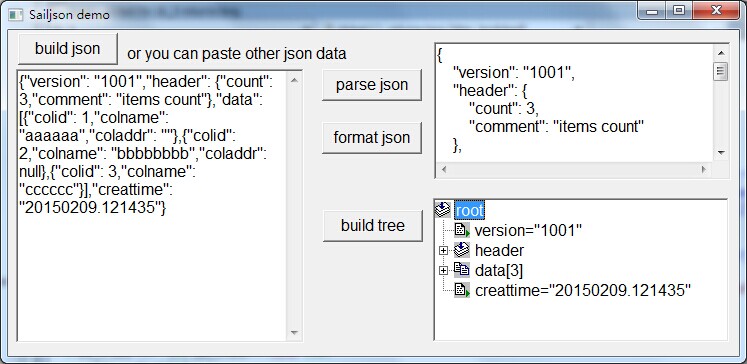Expand the header tree node
The width and height of the screenshot is (747, 364).
(x=443, y=250)
